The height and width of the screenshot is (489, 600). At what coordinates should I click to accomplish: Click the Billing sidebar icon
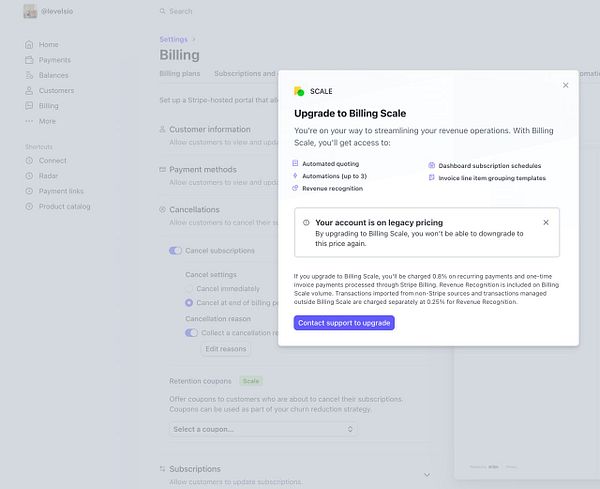point(29,106)
